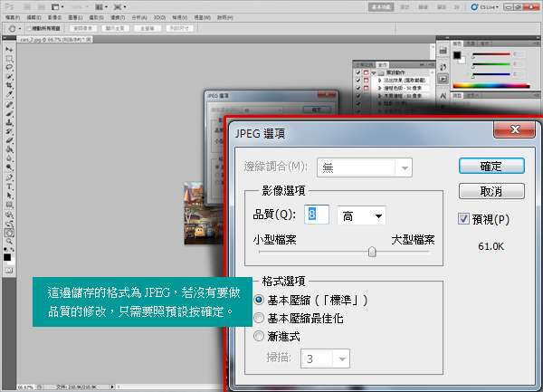
Task: Open the 影像(I) menu
Action: [x=54, y=17]
